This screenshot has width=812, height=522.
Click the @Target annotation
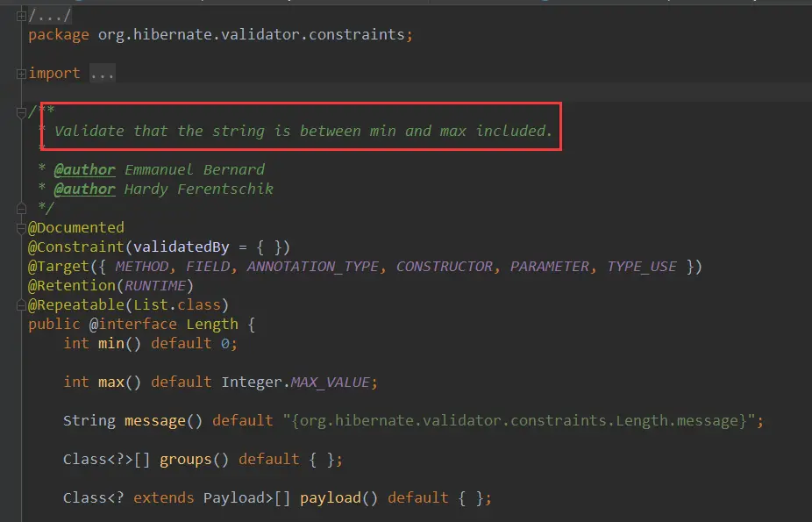(x=59, y=266)
